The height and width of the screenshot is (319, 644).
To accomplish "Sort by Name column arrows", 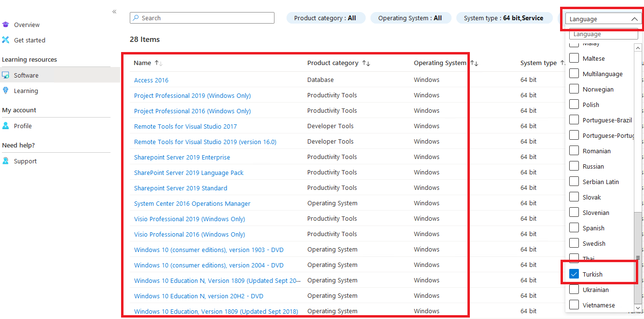I will click(x=159, y=63).
